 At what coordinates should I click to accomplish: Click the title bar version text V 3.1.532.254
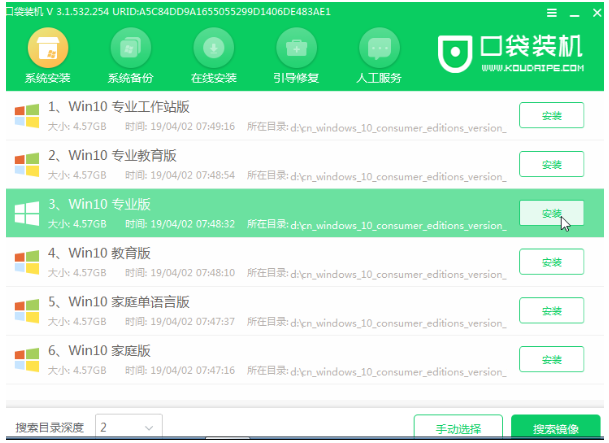[78, 12]
